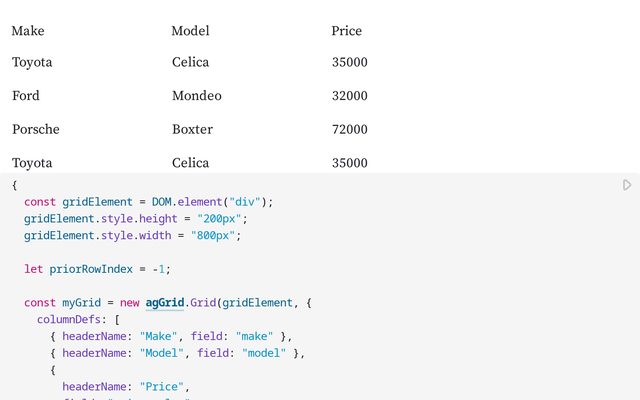This screenshot has width=640, height=400.
Task: Select the last visible Toyota row cell
Action: [32, 163]
